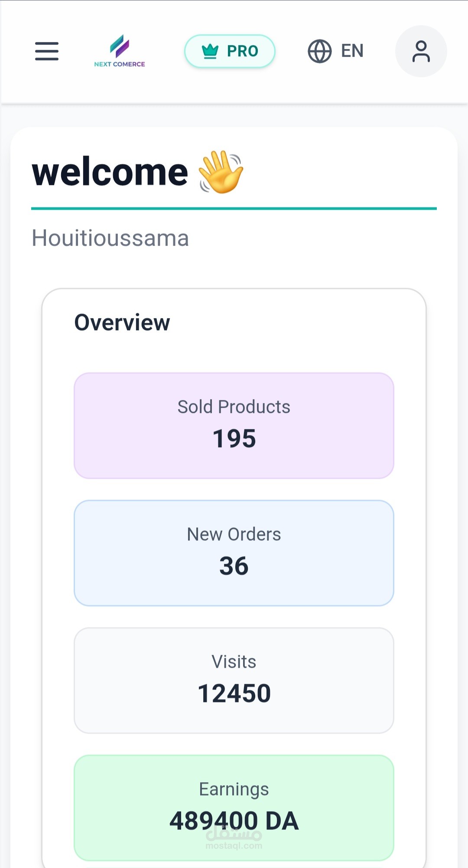Image resolution: width=468 pixels, height=868 pixels.
Task: Open the New Orders label
Action: point(234,534)
